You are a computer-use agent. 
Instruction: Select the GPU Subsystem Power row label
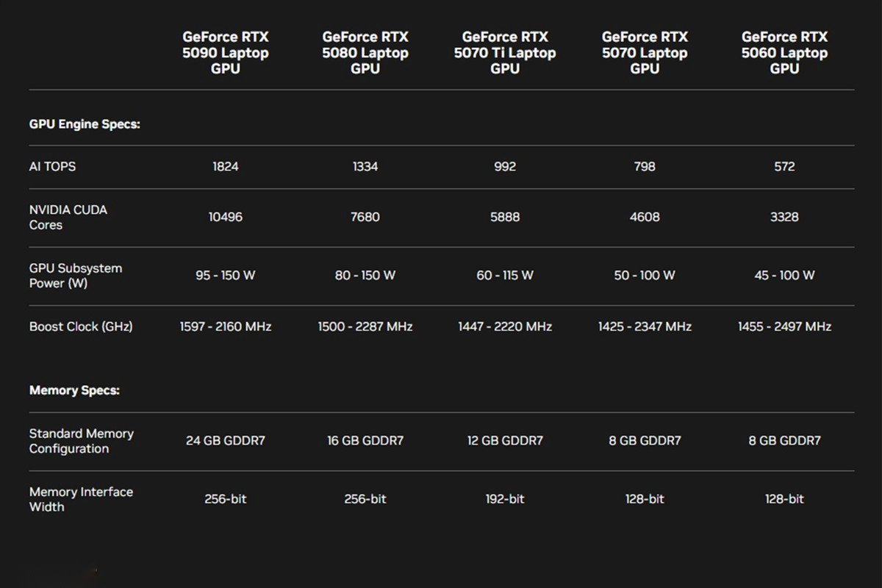(75, 276)
